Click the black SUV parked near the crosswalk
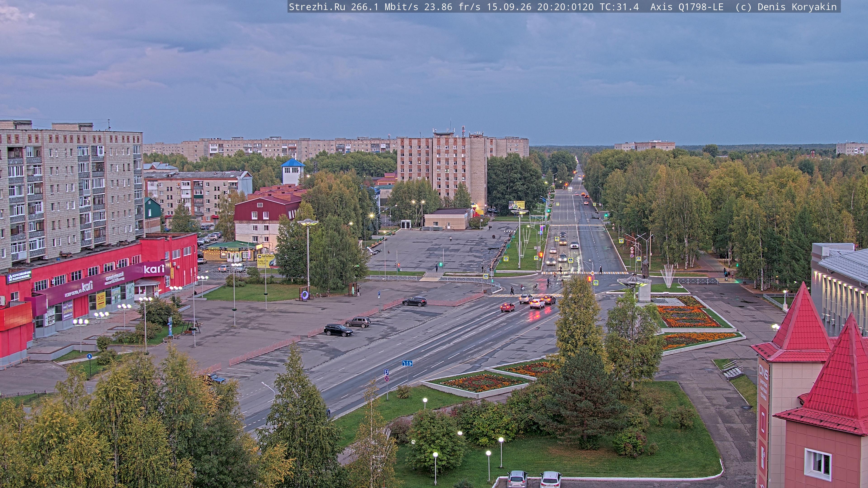The height and width of the screenshot is (488, 868). (x=415, y=301)
